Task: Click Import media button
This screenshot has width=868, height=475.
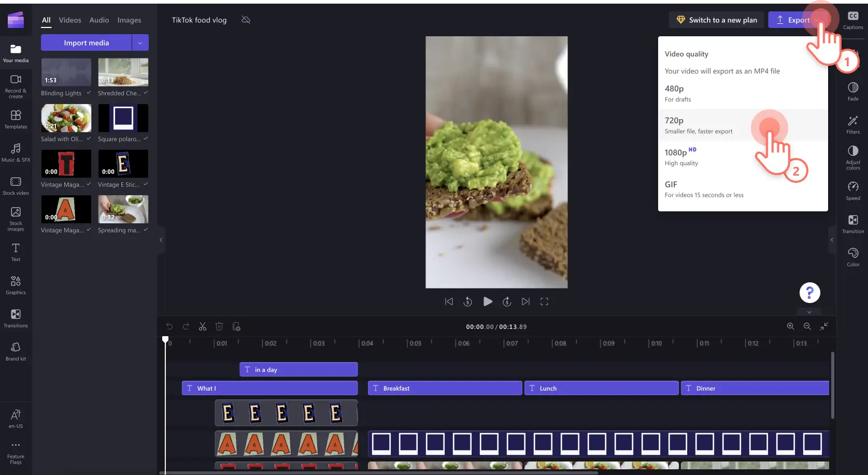Action: 86,42
